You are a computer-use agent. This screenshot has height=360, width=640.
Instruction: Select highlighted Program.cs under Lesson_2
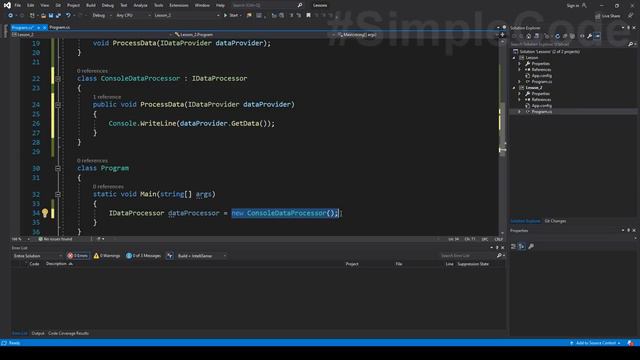pos(542,111)
